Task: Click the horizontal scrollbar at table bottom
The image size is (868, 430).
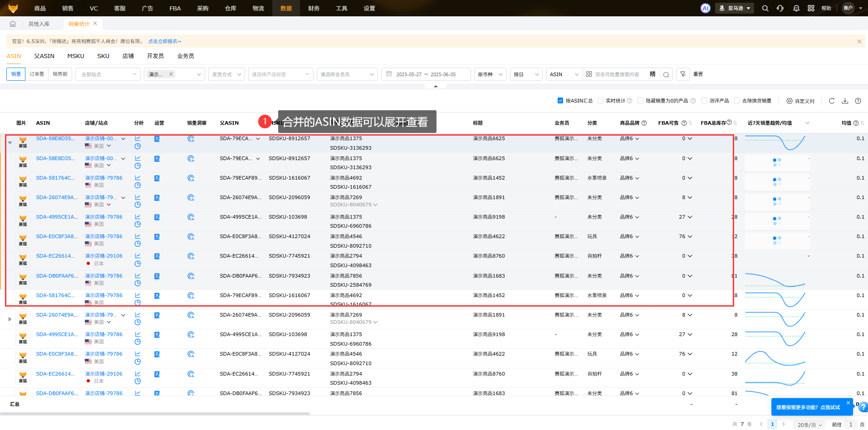Action: tap(154, 414)
